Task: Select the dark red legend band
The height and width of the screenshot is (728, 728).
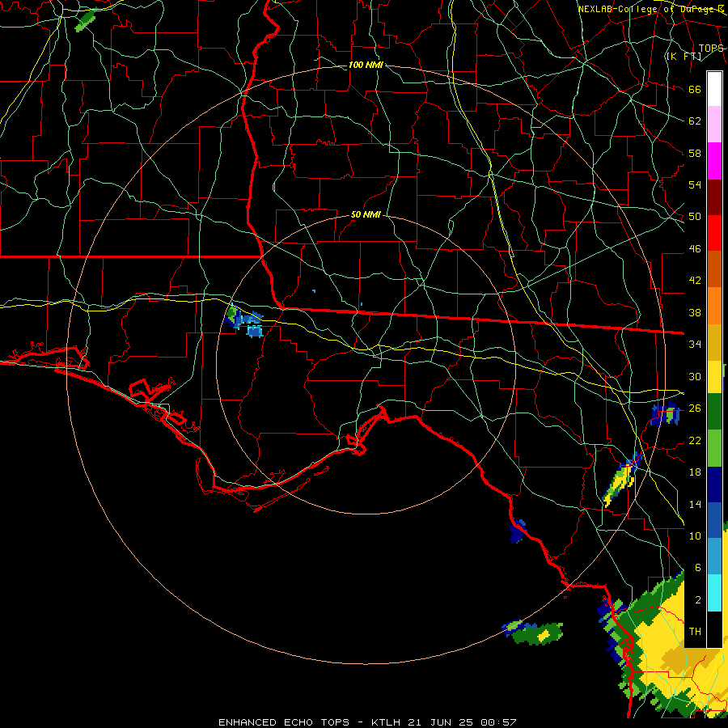Action: coord(714,197)
